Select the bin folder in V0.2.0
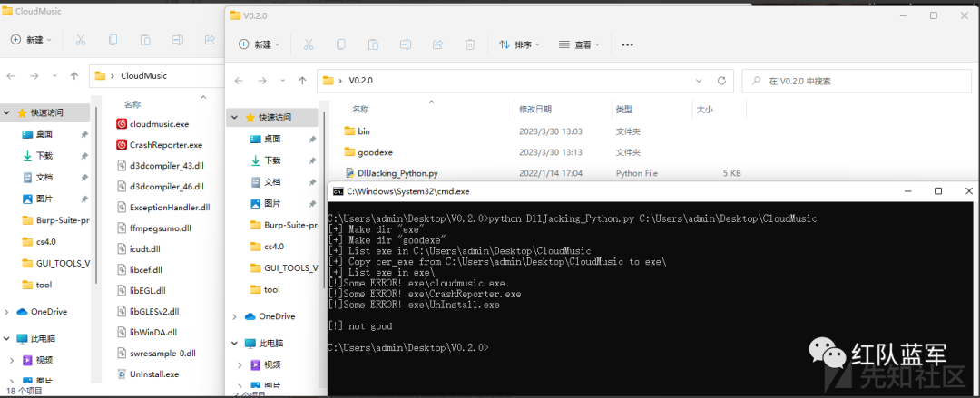 click(x=357, y=131)
